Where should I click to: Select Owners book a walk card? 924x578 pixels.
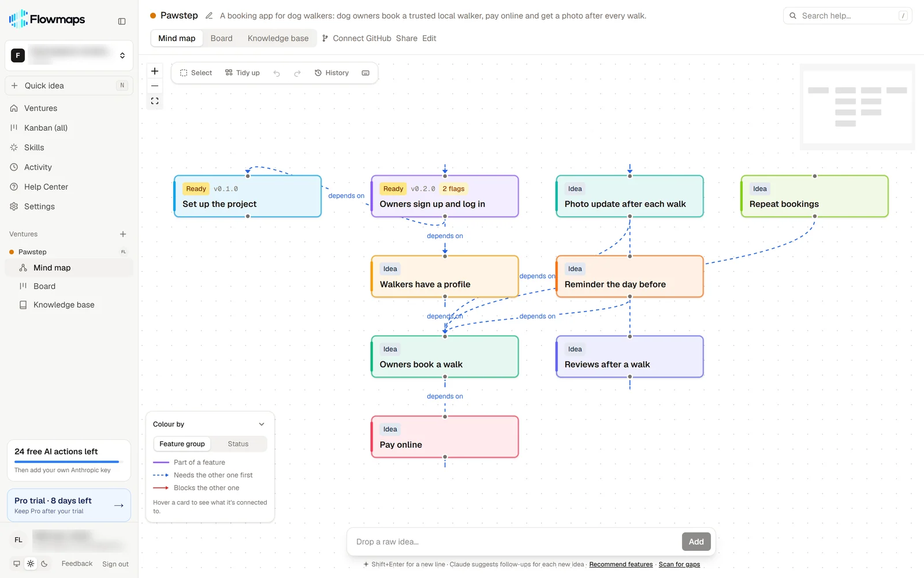pos(445,357)
